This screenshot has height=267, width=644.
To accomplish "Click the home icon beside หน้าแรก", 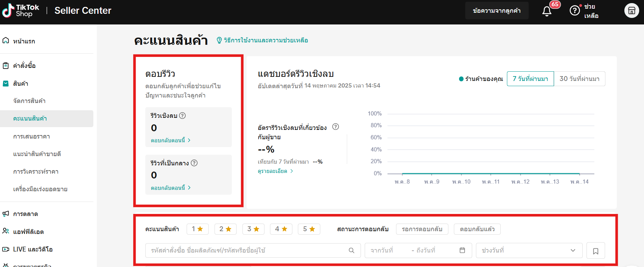I will coord(6,41).
